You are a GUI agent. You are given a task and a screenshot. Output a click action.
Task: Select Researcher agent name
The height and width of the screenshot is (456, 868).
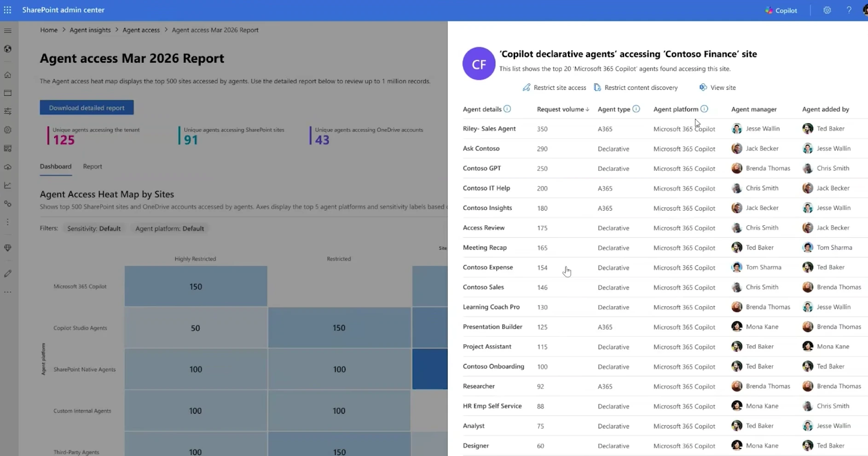(479, 386)
